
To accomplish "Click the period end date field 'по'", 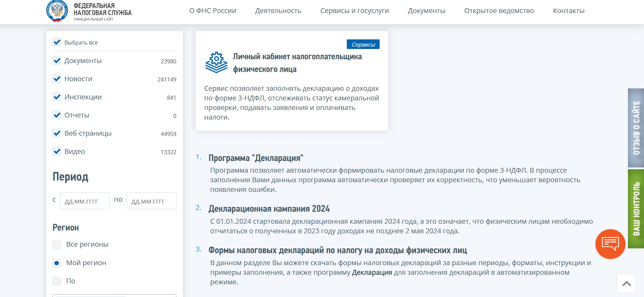I will pos(152,201).
